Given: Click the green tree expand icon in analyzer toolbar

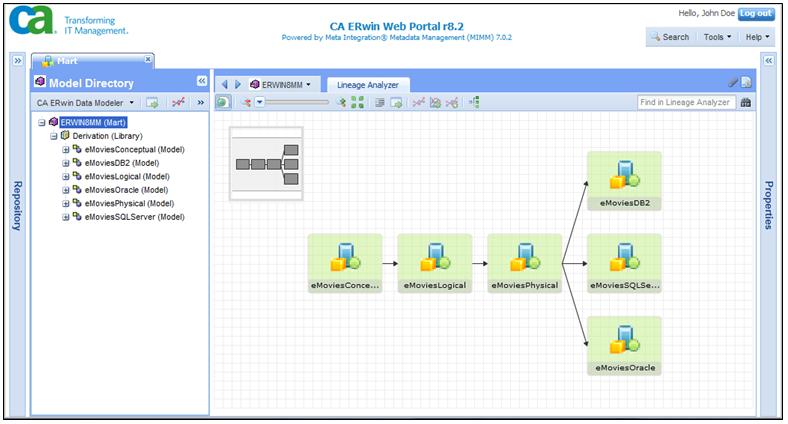Looking at the screenshot, I should pyautogui.click(x=474, y=102).
